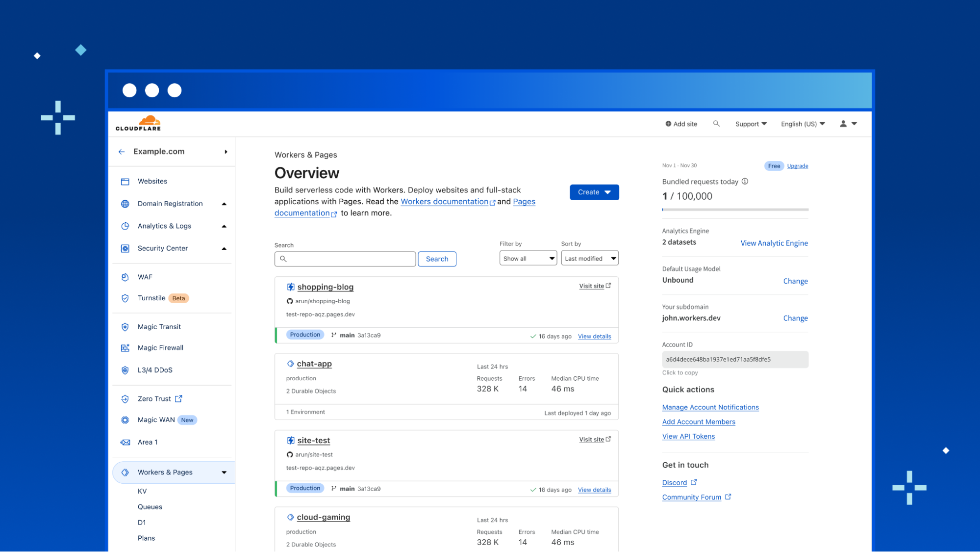Expand the Example.com account switcher arrow
980x552 pixels.
(x=226, y=152)
